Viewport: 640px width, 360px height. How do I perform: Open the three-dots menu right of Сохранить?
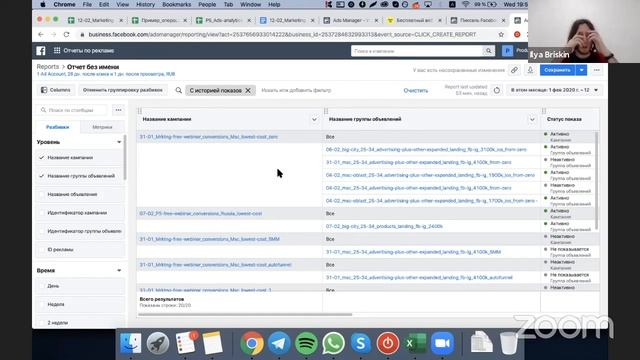tap(597, 70)
